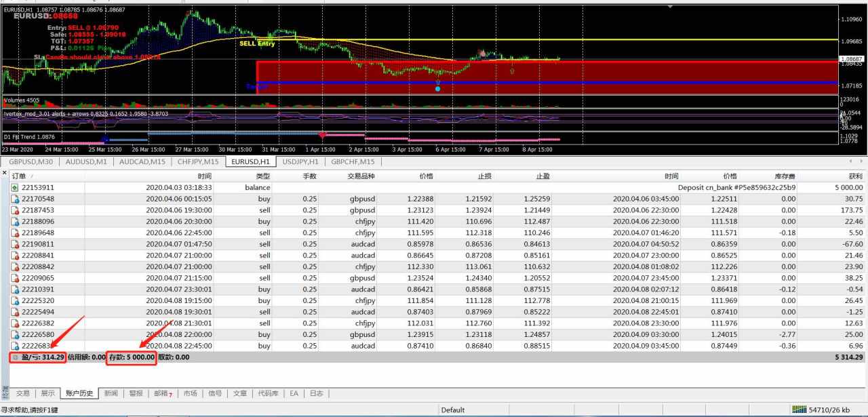Click the buy order icon for 22226580
Image resolution: width=868 pixels, height=417 pixels.
15,334
